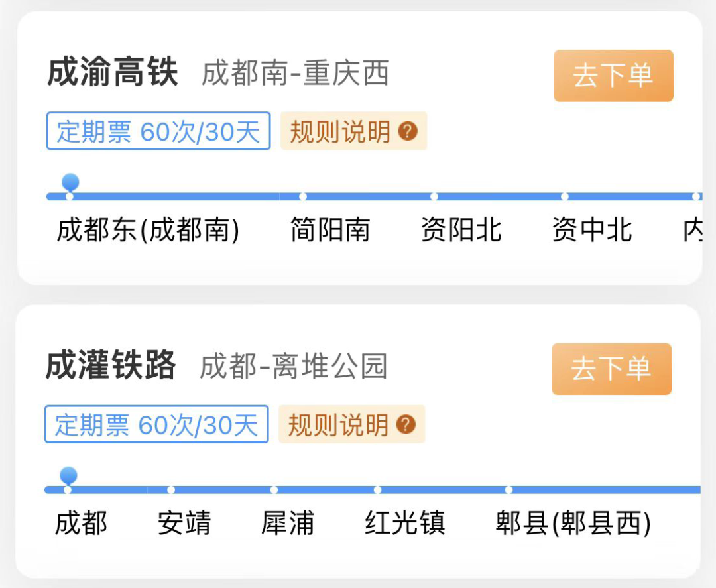Click the 成都南-重庆西 route subtitle
The width and height of the screenshot is (716, 588).
tap(295, 74)
